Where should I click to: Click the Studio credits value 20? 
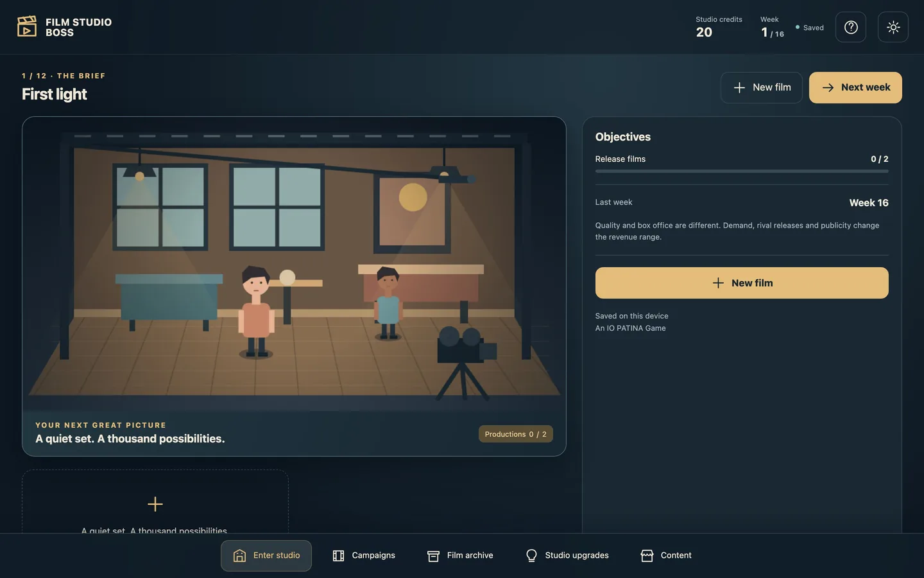[x=704, y=32]
